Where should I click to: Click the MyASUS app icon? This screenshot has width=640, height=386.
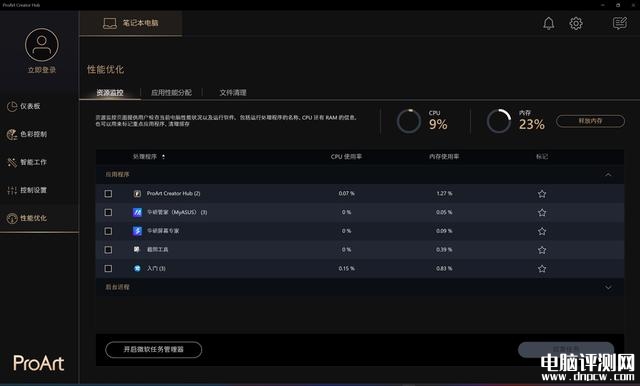coord(137,212)
